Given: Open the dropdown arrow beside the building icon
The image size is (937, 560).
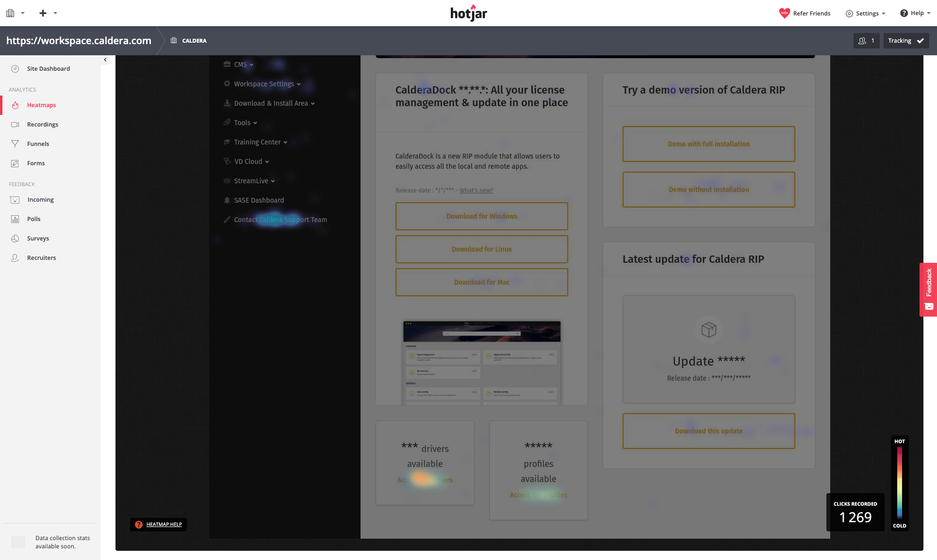Looking at the screenshot, I should (x=23, y=13).
